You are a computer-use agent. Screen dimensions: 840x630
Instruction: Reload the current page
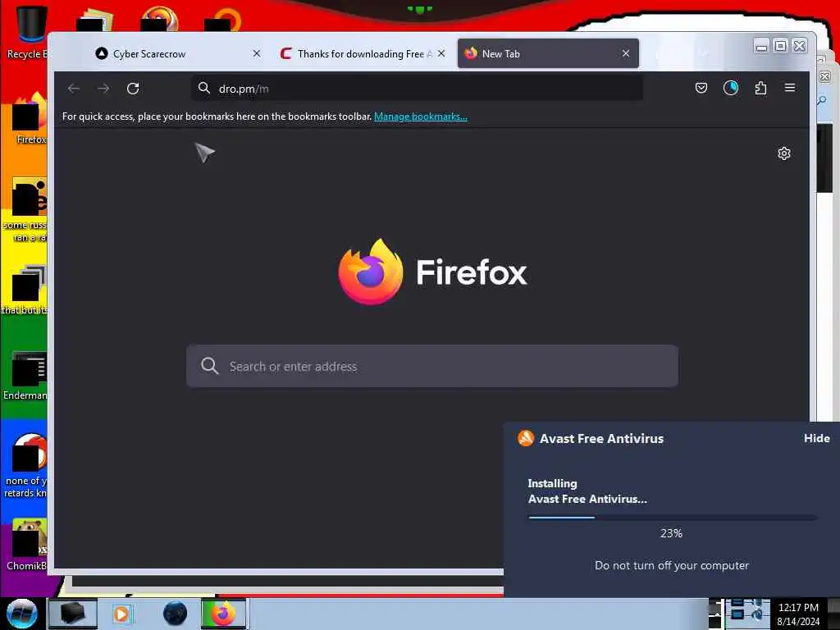(133, 89)
